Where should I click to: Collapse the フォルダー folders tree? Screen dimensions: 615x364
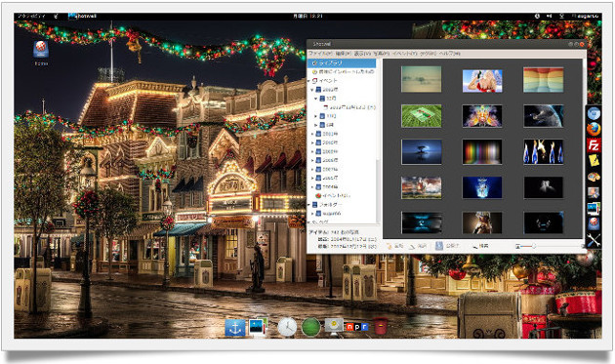(x=309, y=205)
